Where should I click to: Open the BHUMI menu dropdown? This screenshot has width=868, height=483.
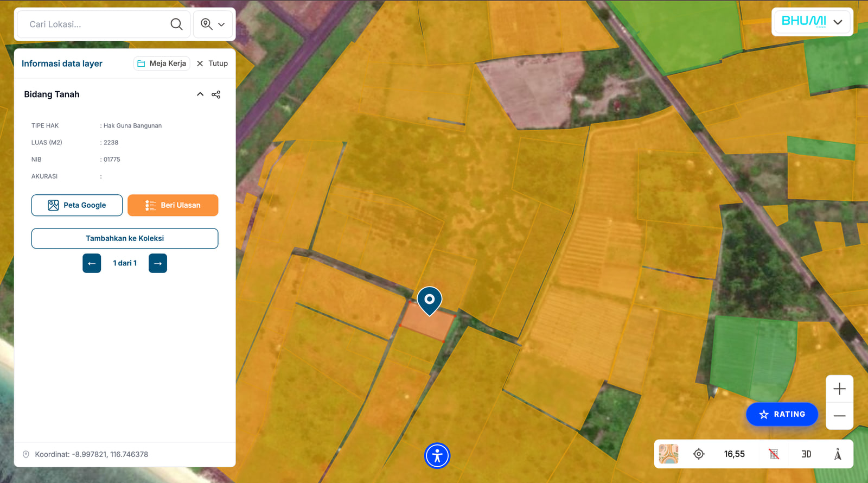812,22
